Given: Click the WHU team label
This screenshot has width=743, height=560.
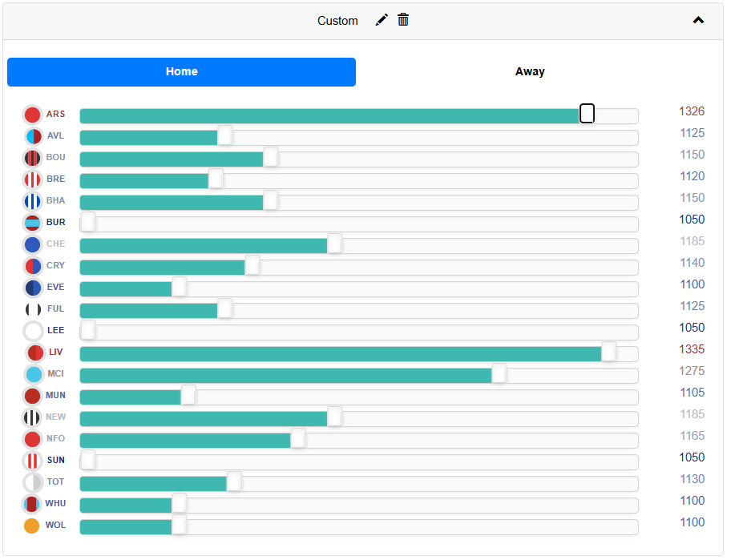Looking at the screenshot, I should coord(55,504).
